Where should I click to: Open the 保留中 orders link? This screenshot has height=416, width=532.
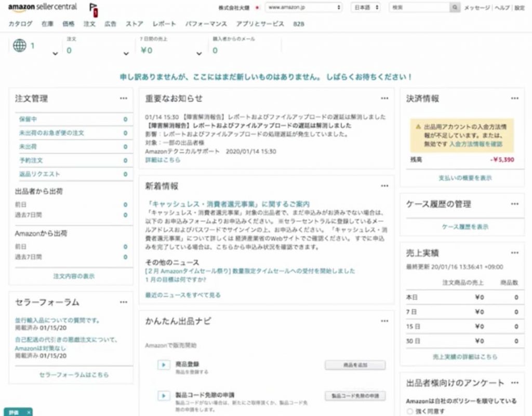28,119
